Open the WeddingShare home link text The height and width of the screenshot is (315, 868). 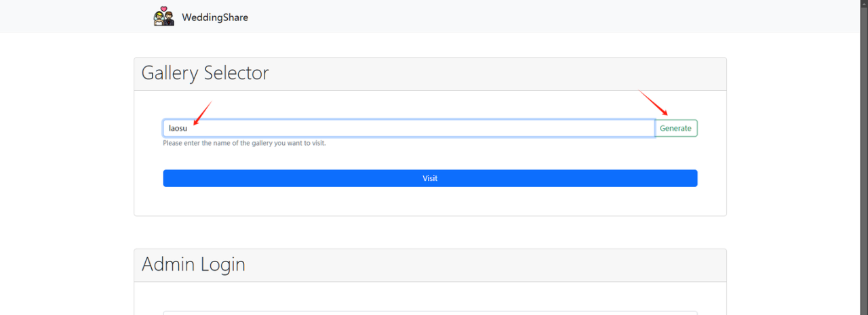(214, 18)
